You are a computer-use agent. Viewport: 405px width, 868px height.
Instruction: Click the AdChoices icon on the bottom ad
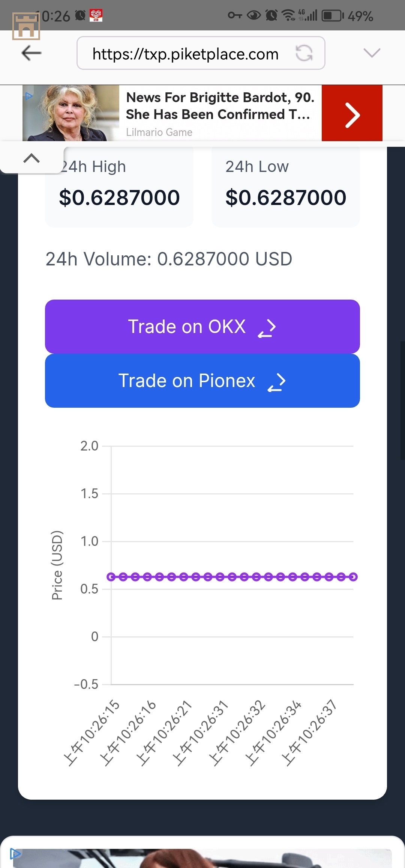(x=15, y=854)
